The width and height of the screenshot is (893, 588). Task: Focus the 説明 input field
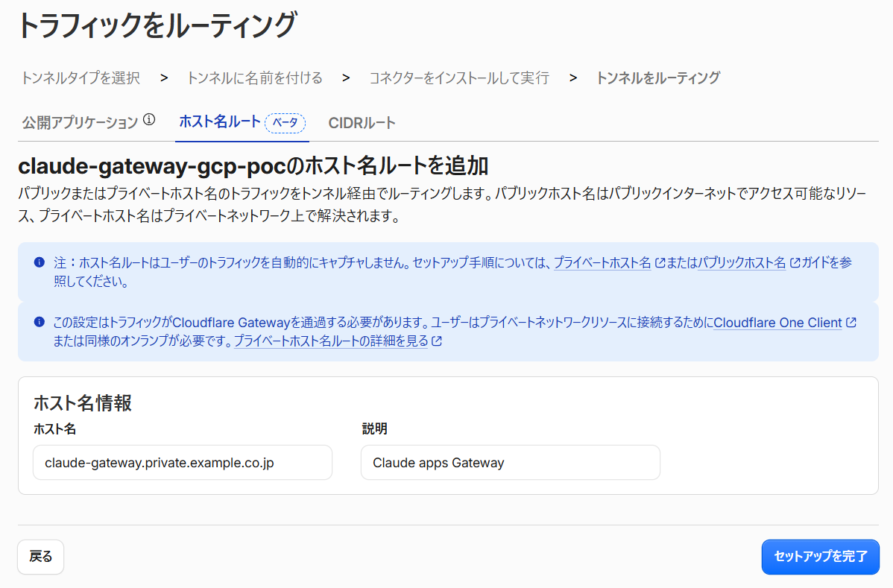511,462
